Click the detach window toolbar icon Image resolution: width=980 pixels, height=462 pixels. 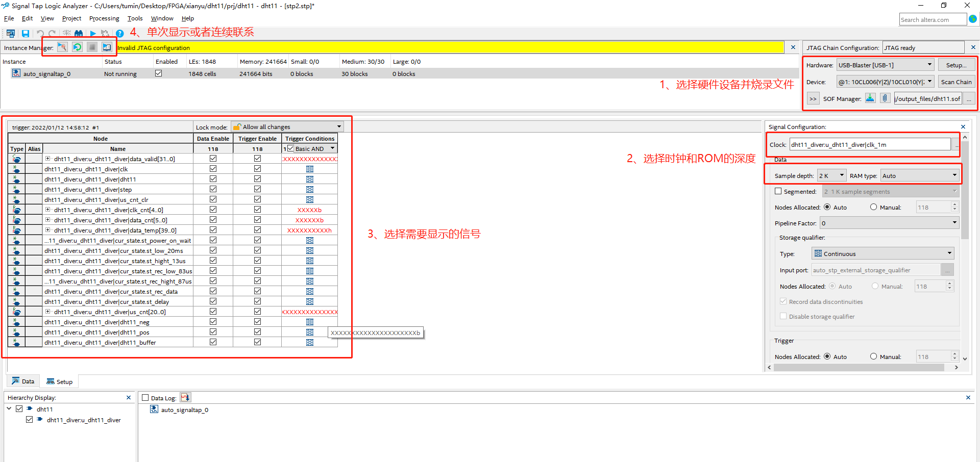pos(10,34)
